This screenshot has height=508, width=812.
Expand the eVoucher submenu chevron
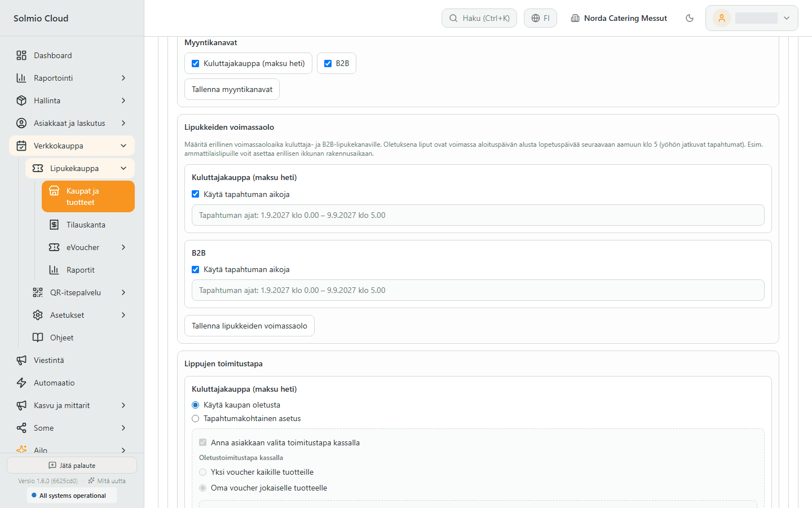pos(123,247)
